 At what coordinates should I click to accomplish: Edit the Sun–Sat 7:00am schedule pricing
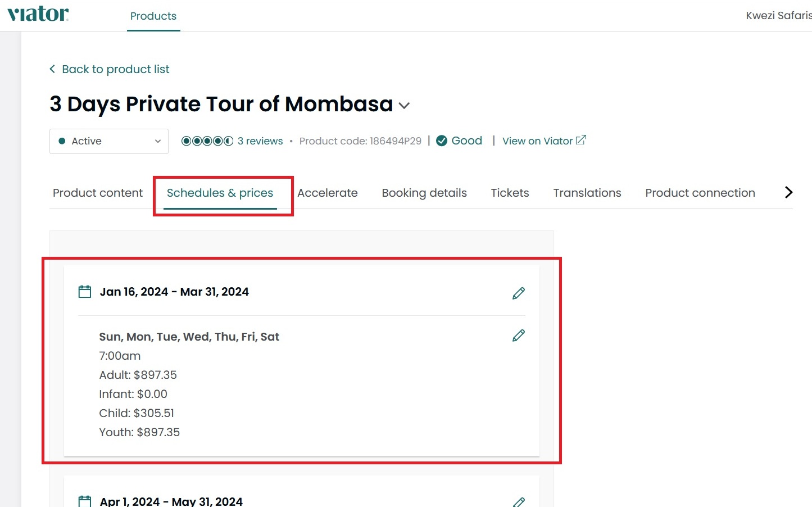click(518, 336)
